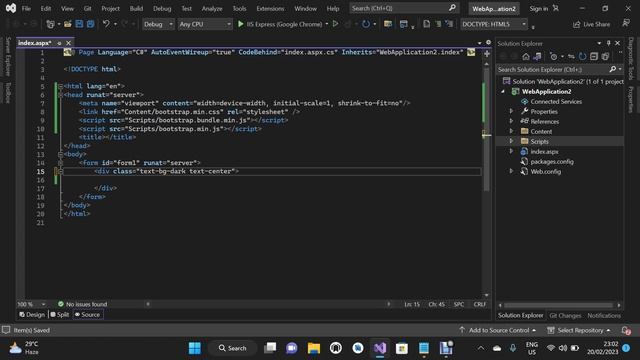Collapse All in Solution Explorer
The image size is (640, 360).
594,56
